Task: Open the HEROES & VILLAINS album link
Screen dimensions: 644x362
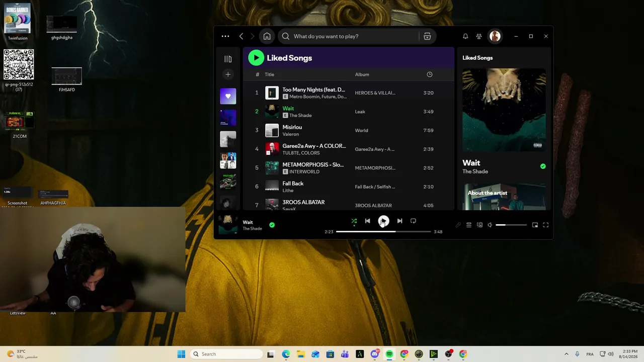Action: 375,93
